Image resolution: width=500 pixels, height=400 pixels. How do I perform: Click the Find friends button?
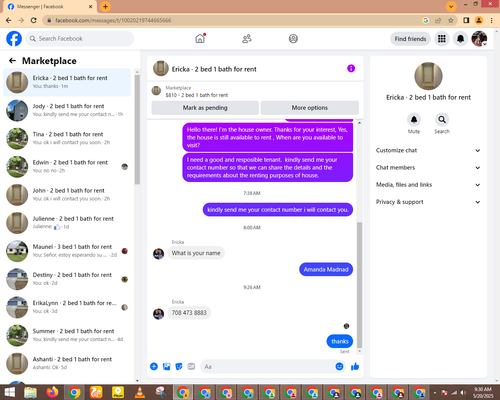pos(410,39)
